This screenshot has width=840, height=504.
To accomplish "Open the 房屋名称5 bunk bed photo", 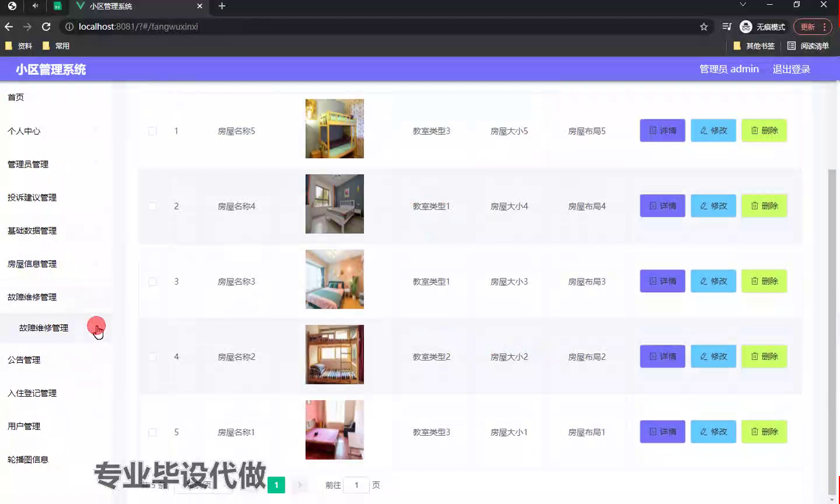I will pos(334,128).
